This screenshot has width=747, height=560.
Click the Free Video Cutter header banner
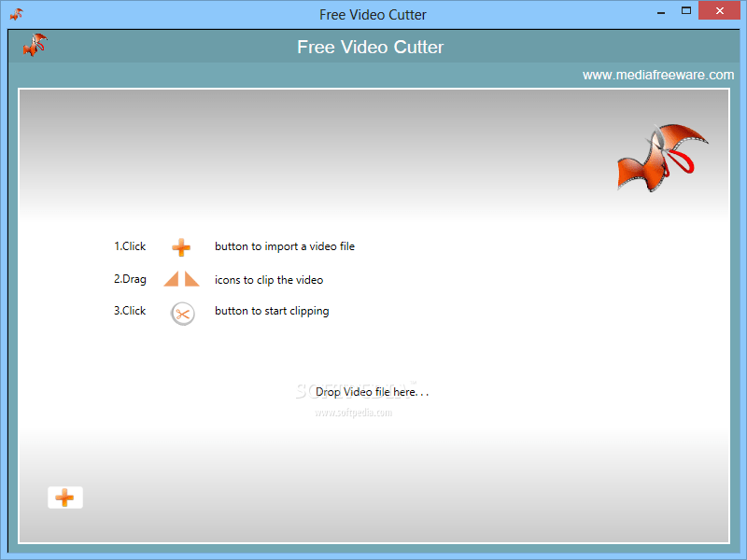tap(370, 47)
